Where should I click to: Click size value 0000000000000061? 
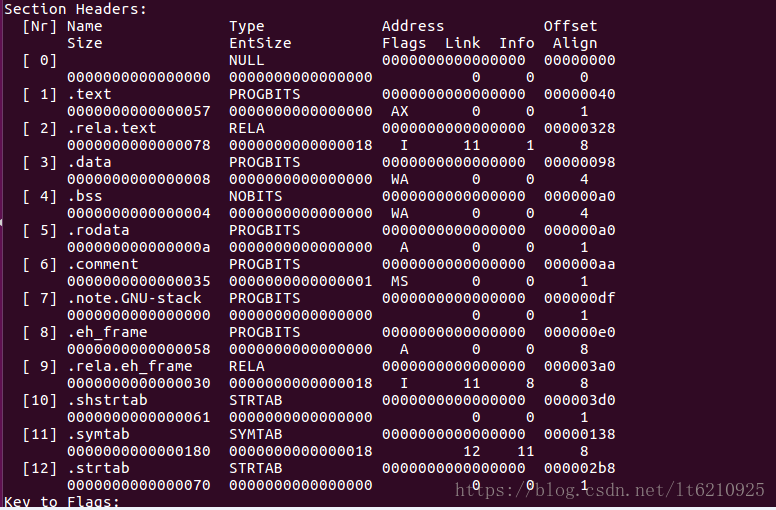pos(139,417)
